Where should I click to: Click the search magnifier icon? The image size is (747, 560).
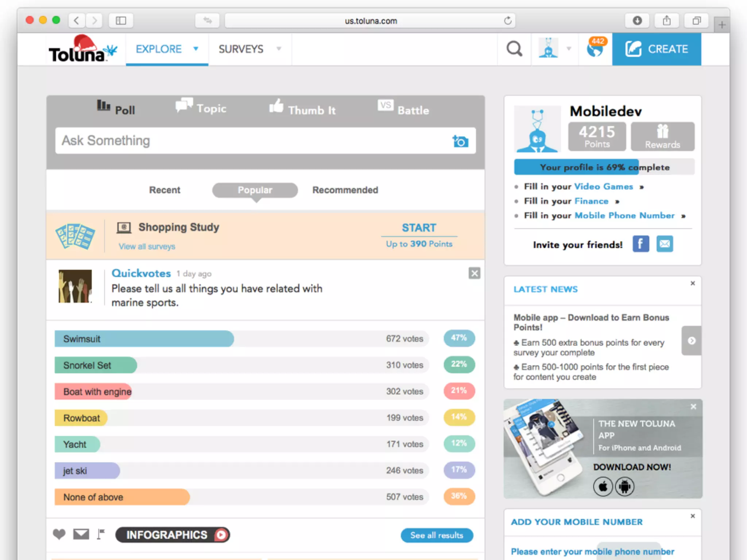(514, 49)
